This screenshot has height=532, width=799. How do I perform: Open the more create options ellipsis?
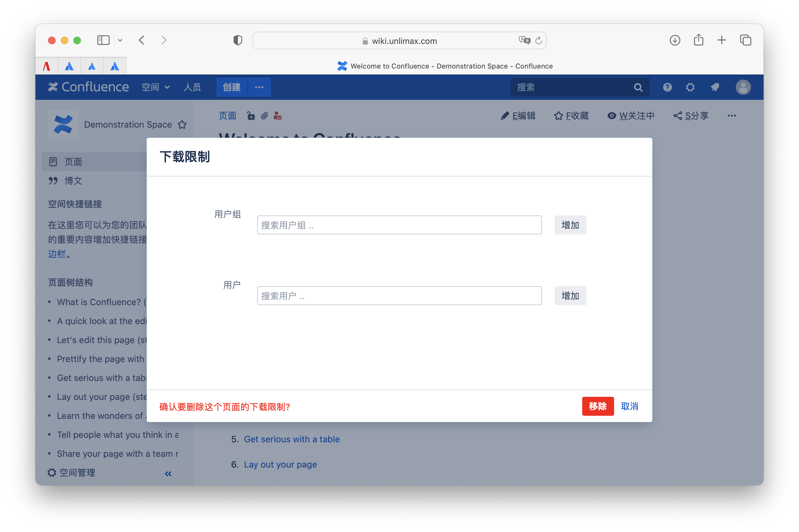tap(259, 88)
